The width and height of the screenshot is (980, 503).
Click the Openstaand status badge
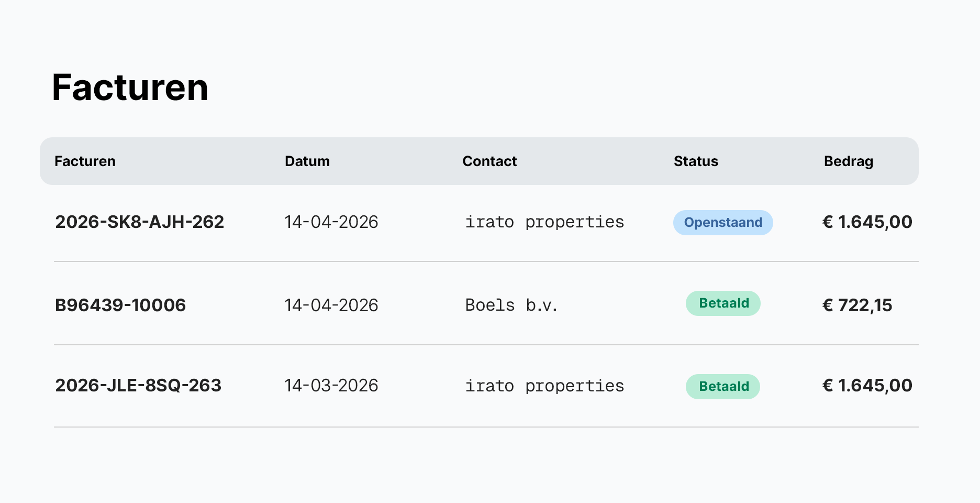pyautogui.click(x=723, y=223)
